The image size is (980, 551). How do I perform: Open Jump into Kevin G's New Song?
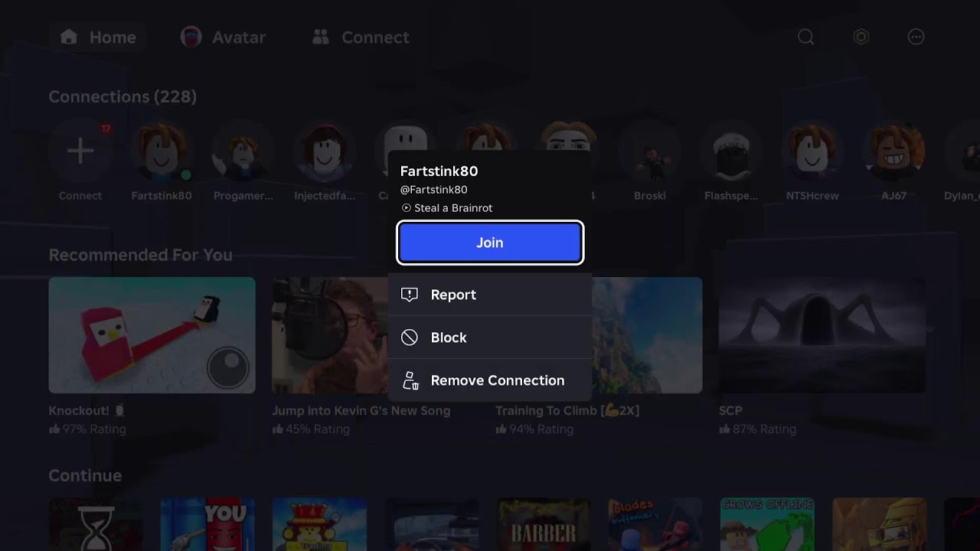click(x=330, y=335)
